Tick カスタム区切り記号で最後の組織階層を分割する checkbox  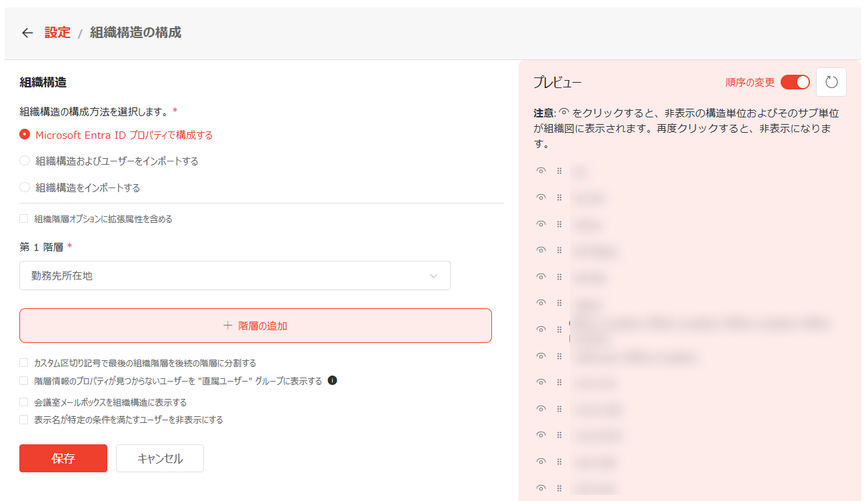24,363
